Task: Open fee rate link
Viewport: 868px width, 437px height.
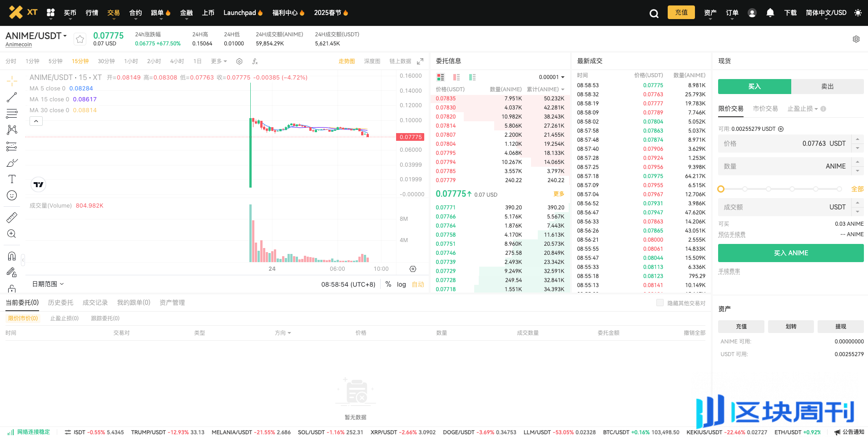Action: [x=729, y=271]
